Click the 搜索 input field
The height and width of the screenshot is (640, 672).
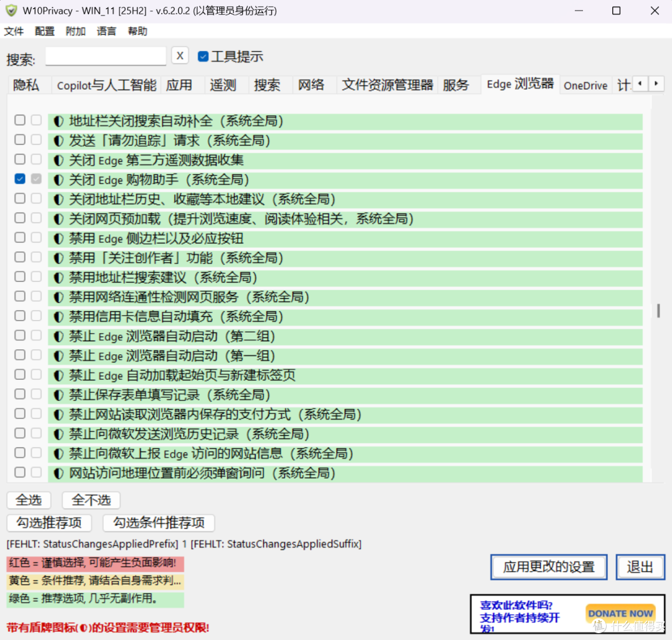(x=106, y=56)
